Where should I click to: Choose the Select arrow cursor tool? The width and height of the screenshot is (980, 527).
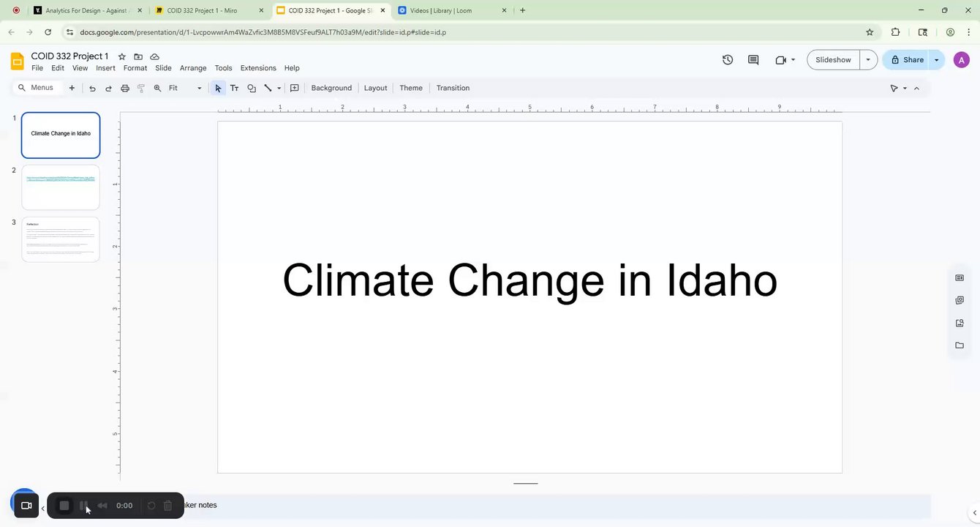pos(218,88)
